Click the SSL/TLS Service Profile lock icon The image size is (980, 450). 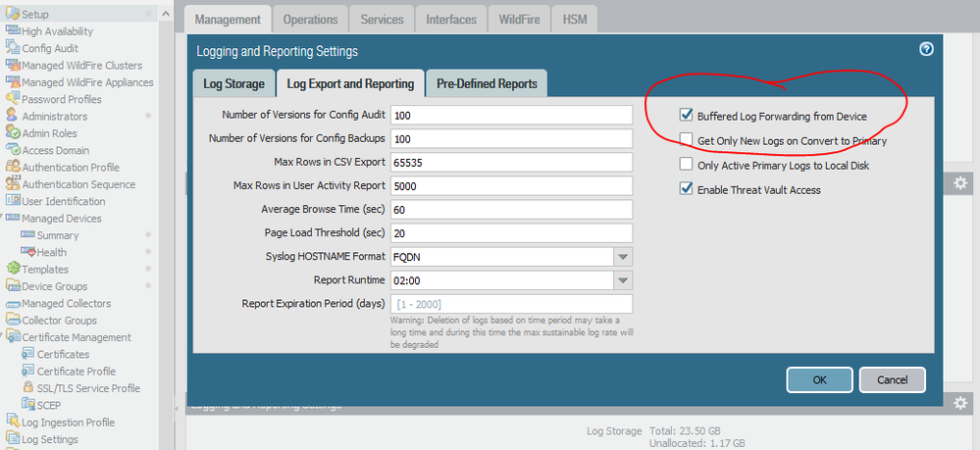click(x=27, y=387)
